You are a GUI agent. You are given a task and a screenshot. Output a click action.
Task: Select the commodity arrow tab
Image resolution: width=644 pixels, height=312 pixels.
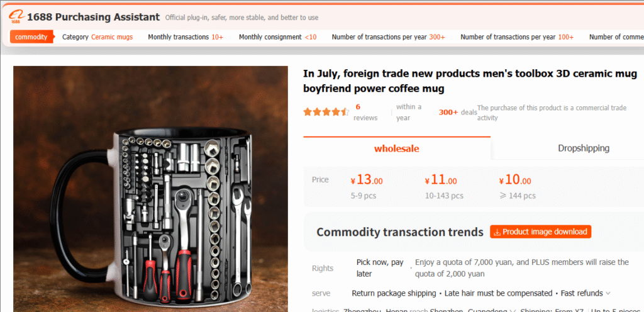pyautogui.click(x=32, y=37)
